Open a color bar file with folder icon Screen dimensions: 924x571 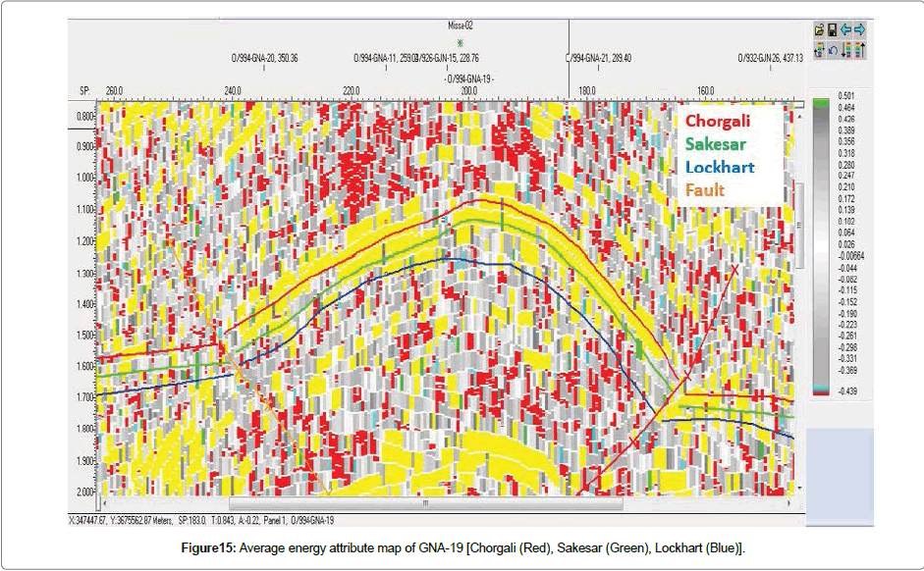point(819,30)
